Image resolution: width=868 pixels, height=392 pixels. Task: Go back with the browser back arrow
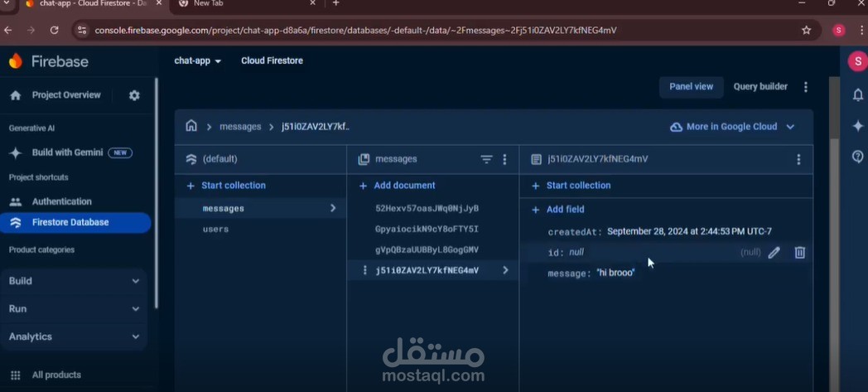coord(7,31)
